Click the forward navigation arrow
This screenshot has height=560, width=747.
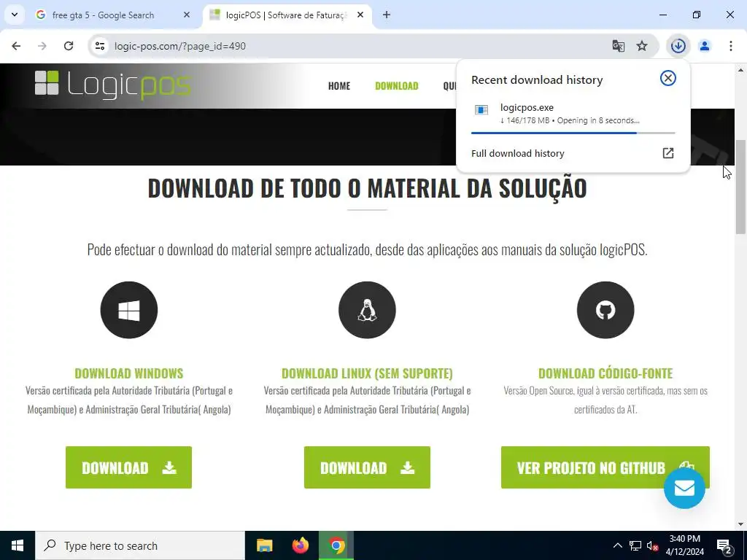click(x=42, y=46)
